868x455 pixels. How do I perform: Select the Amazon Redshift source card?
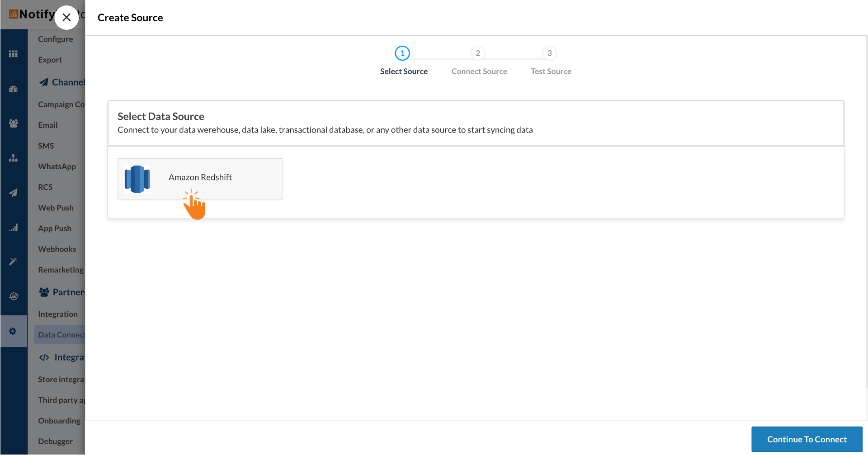click(x=200, y=179)
